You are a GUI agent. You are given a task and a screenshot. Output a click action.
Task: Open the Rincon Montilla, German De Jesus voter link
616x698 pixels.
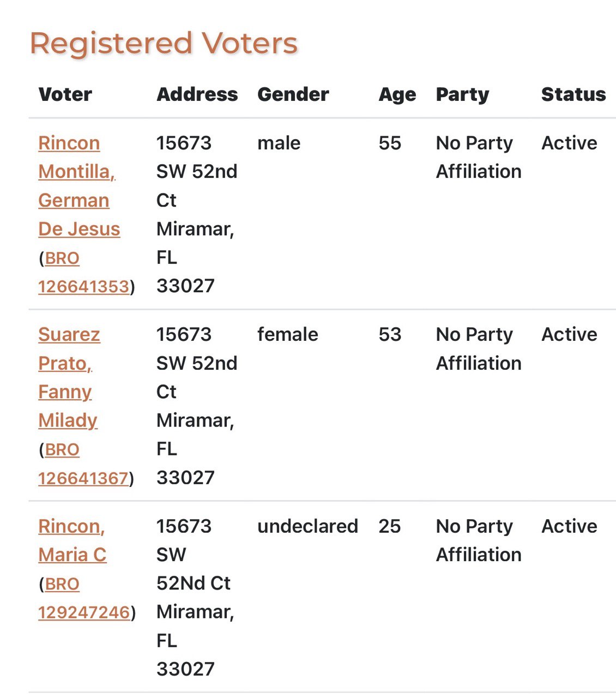tap(79, 186)
